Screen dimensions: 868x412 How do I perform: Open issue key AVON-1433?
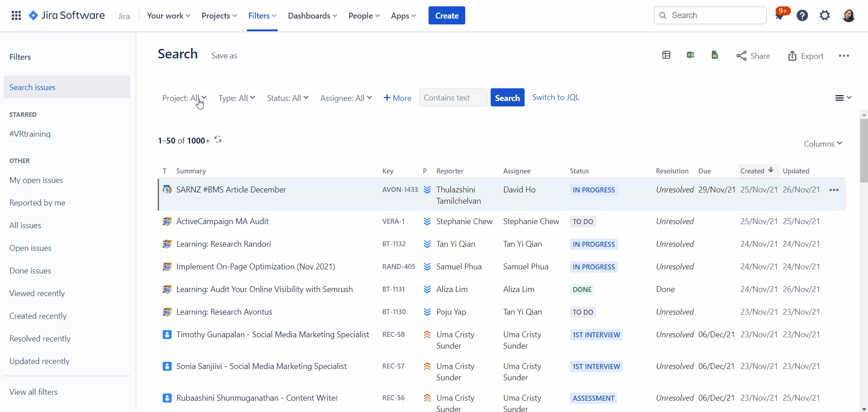[x=400, y=190]
